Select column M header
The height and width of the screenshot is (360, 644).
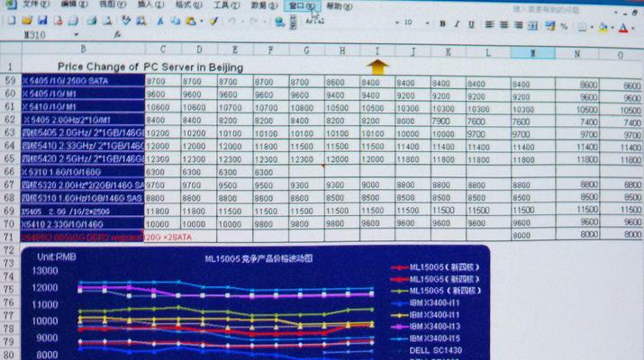point(532,53)
